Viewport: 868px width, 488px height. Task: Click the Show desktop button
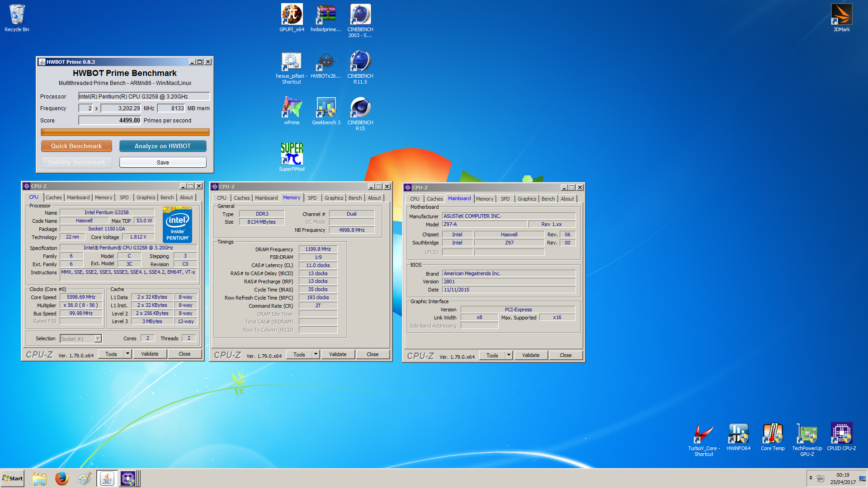tap(863, 479)
